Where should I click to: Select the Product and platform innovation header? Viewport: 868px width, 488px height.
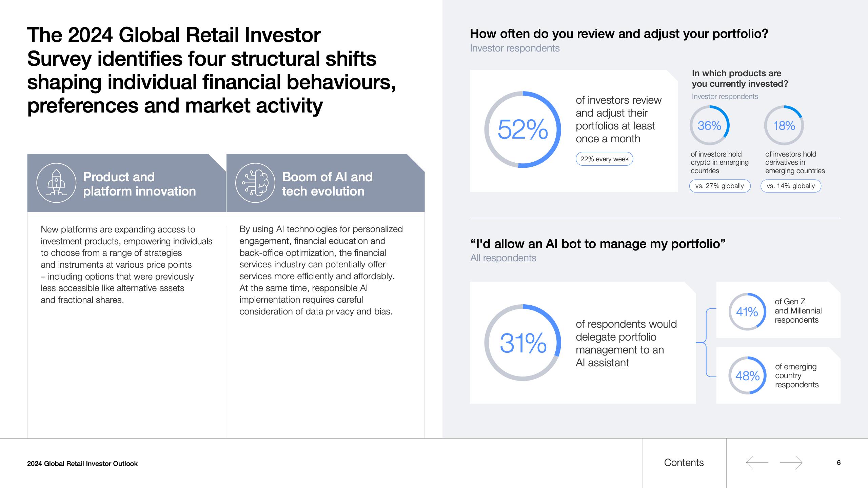139,184
